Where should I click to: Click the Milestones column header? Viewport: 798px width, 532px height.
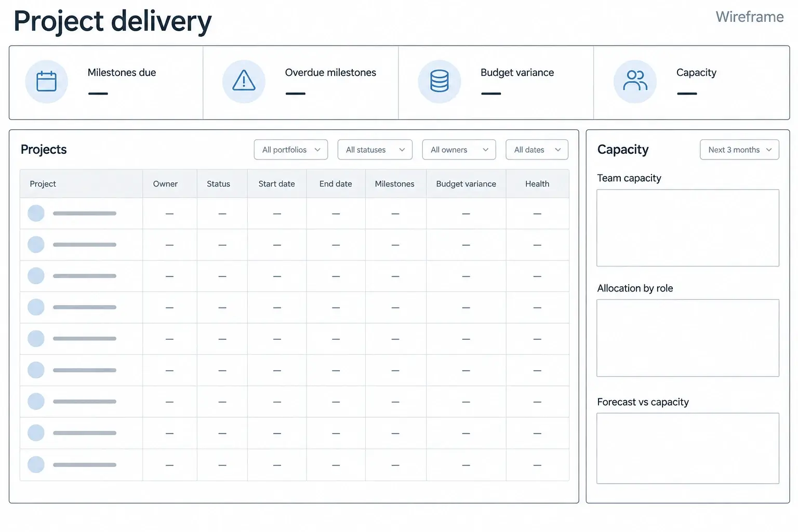pyautogui.click(x=395, y=184)
